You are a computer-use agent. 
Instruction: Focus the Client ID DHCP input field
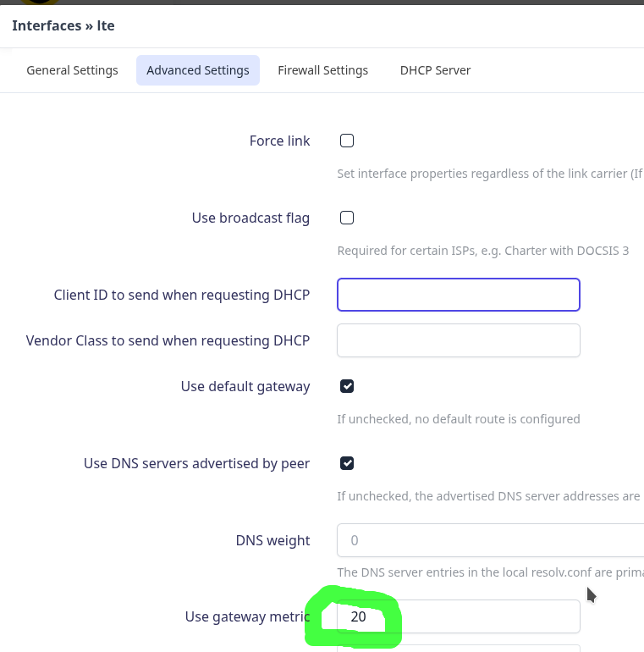(x=459, y=295)
